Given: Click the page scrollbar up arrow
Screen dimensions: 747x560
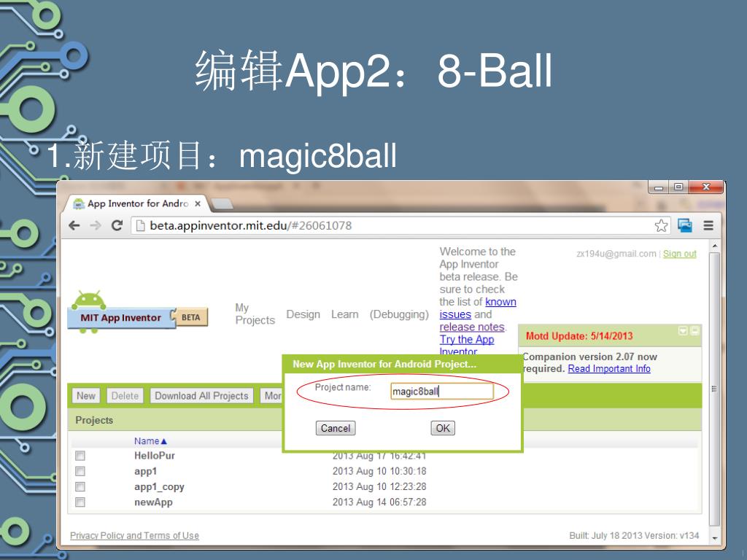Looking at the screenshot, I should (x=715, y=246).
